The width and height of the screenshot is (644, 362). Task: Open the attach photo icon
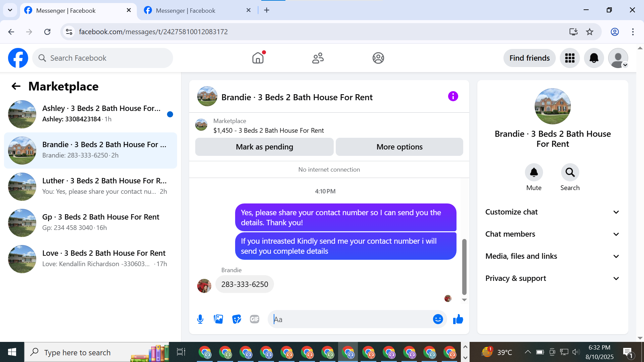click(218, 319)
